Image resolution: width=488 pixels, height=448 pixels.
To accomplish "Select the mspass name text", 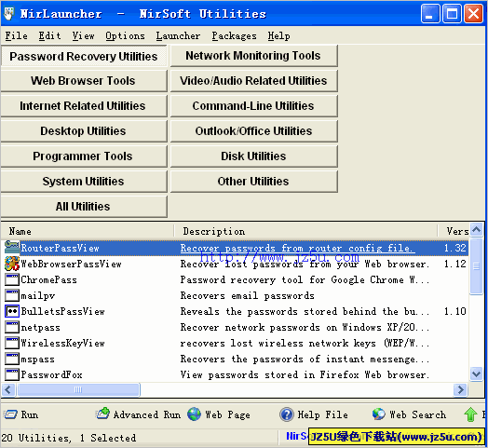I will point(37,360).
